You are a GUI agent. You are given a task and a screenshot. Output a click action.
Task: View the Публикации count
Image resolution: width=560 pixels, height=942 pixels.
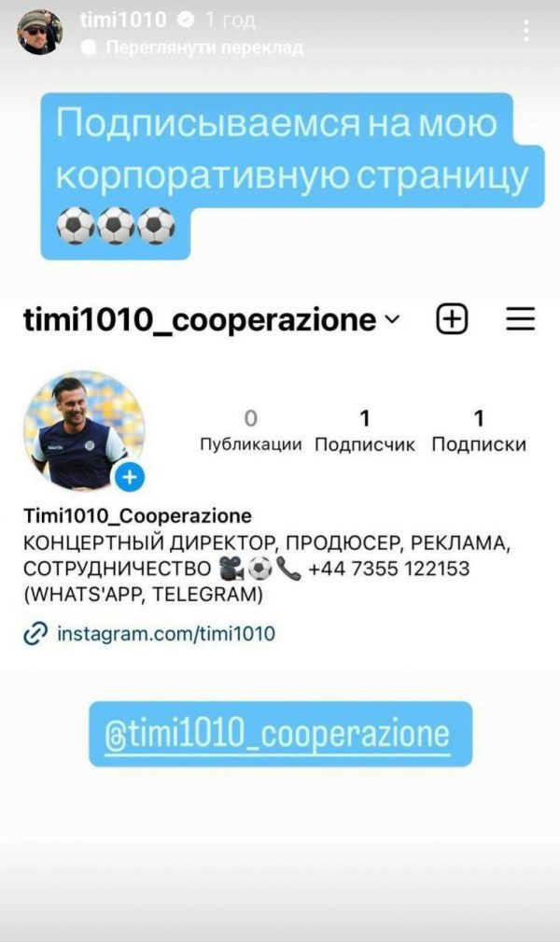click(x=250, y=430)
